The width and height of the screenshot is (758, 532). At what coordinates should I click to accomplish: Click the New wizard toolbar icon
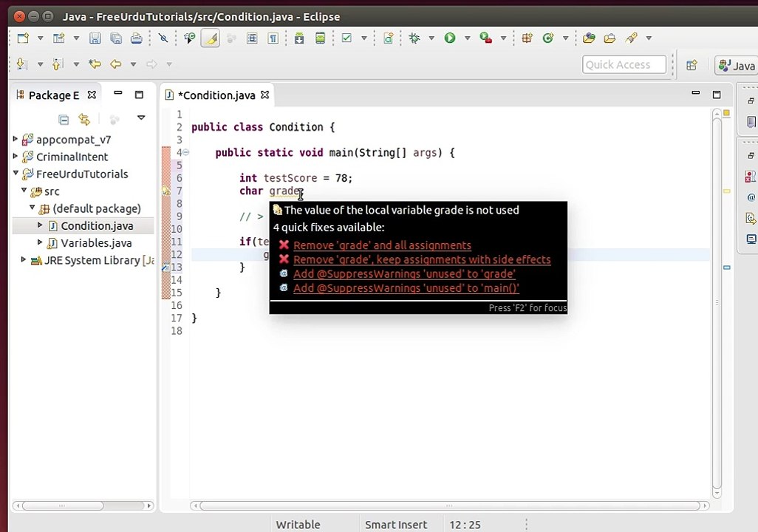pos(23,38)
